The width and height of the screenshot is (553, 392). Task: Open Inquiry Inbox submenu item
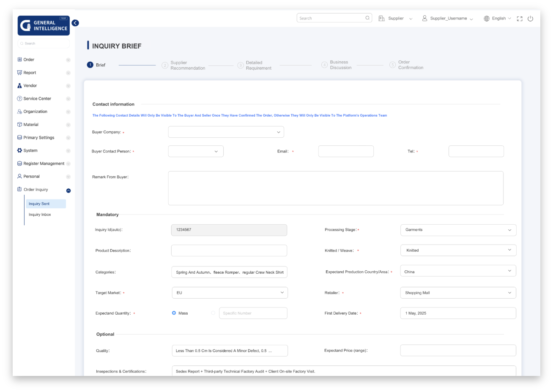click(x=40, y=215)
